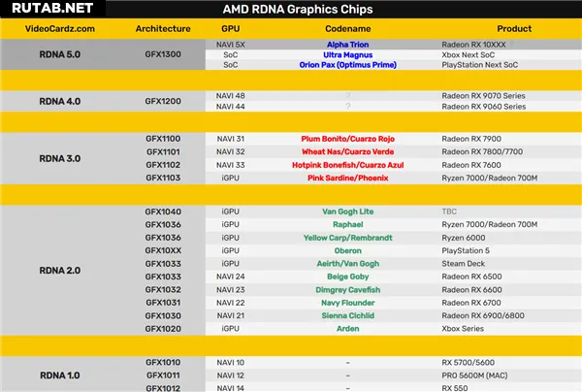Viewport: 582px width, 392px height.
Task: Select the "GFX1032" architecture cell
Action: point(163,289)
